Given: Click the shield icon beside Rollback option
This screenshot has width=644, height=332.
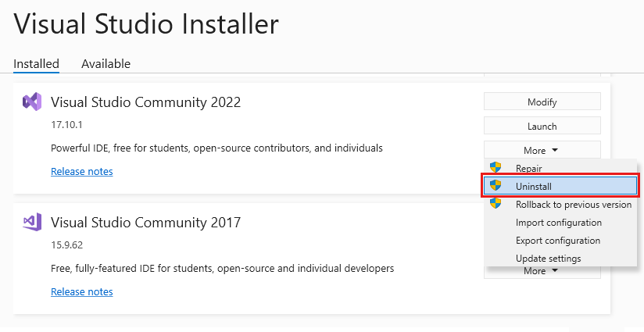Looking at the screenshot, I should [x=495, y=204].
